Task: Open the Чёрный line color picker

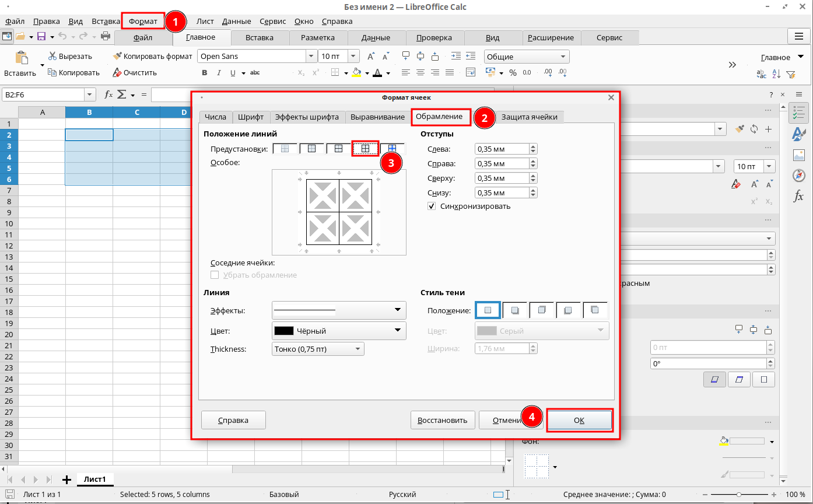Action: point(339,331)
